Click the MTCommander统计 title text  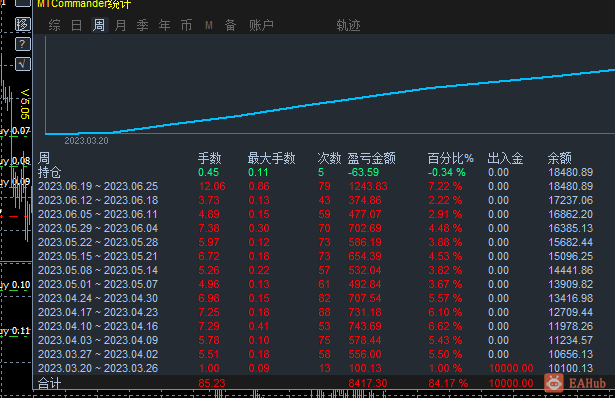pyautogui.click(x=84, y=4)
